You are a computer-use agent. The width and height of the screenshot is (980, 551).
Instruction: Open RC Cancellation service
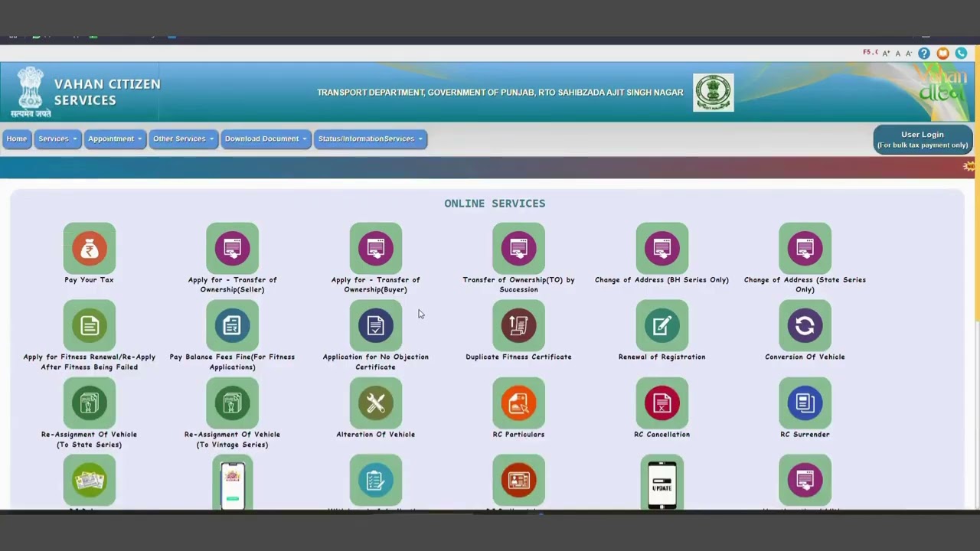coord(661,403)
